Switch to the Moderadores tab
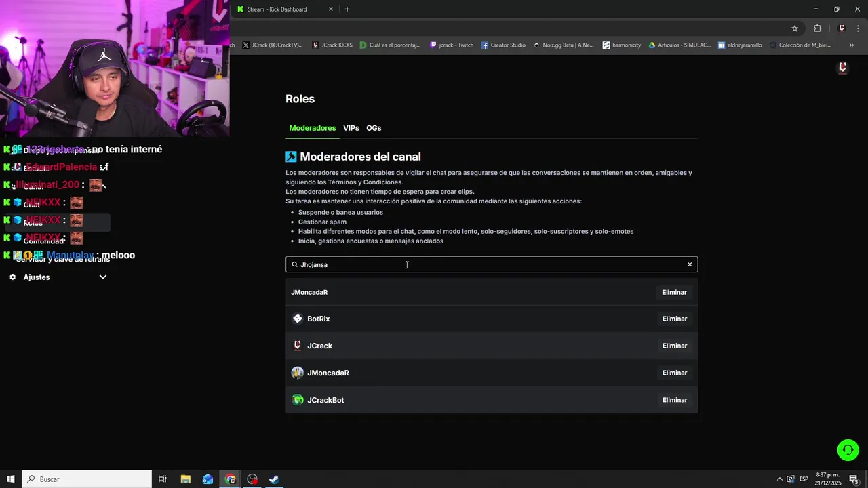 [x=313, y=128]
